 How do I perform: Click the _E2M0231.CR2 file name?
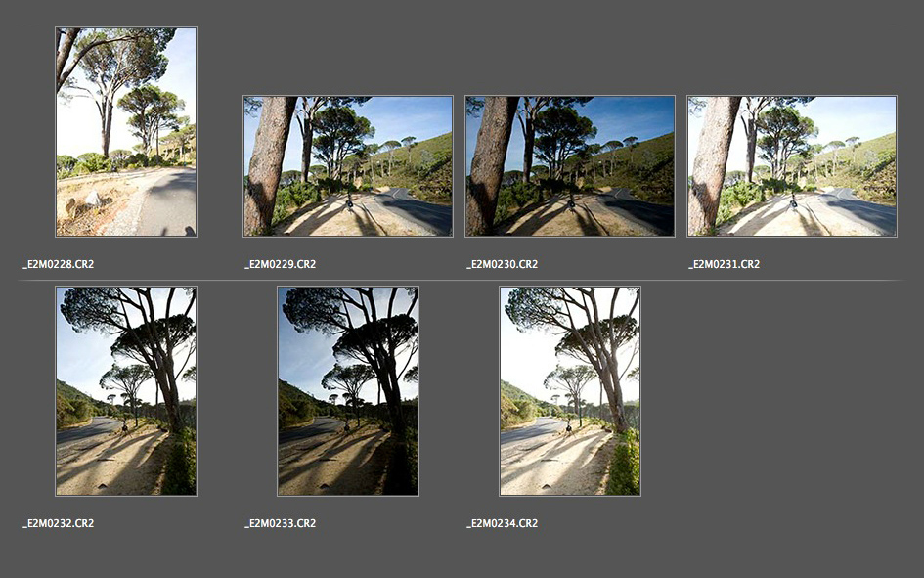point(725,264)
